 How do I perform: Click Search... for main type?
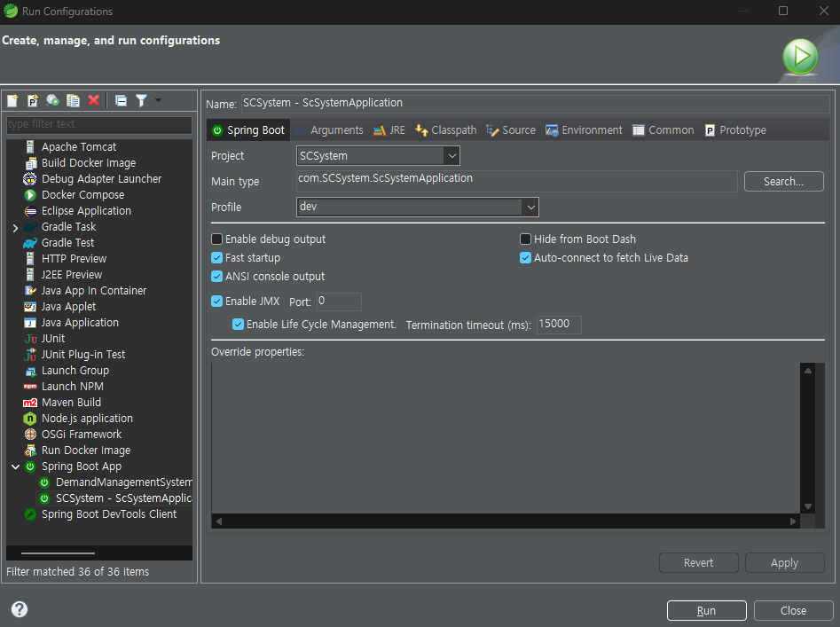click(x=783, y=182)
